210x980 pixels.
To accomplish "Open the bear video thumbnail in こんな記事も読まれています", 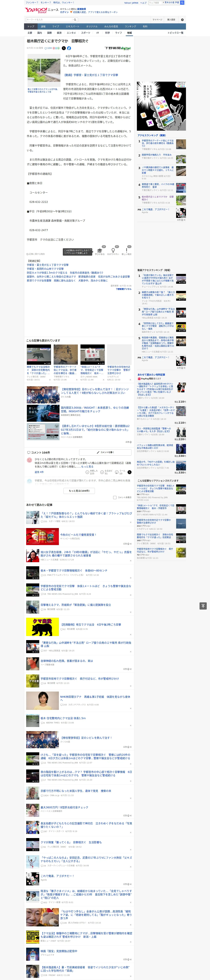I will pyautogui.click(x=39, y=355).
